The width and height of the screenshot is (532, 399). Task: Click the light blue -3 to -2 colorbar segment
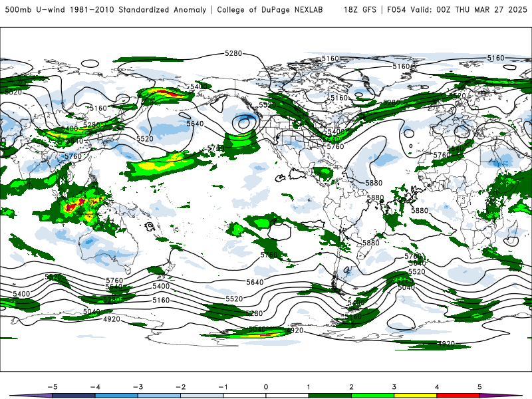159,396
